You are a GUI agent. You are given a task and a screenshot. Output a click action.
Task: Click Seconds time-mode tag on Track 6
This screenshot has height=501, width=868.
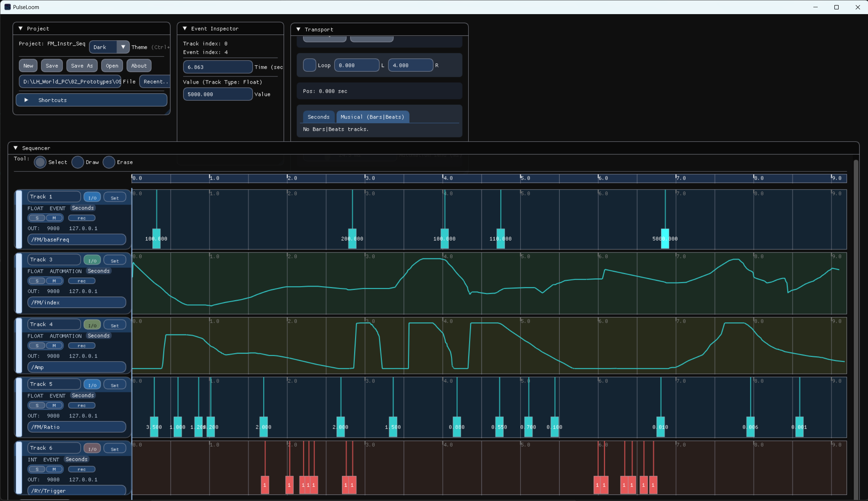tap(76, 459)
